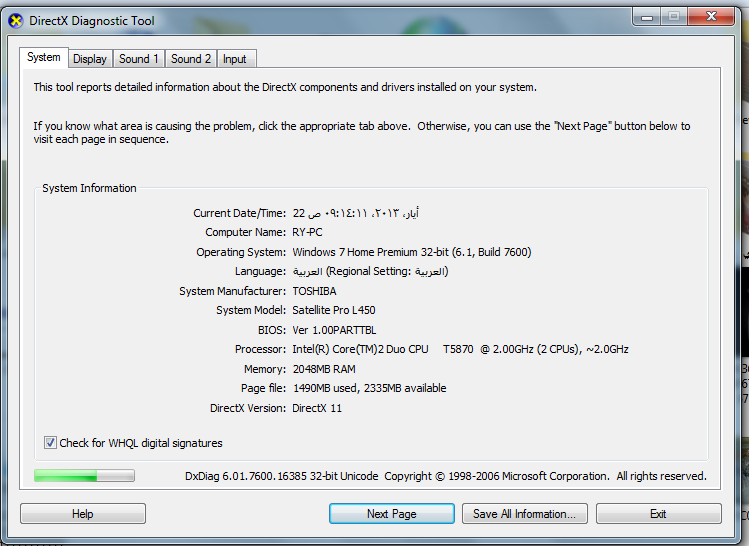Click the TOSHIBA manufacturer value
This screenshot has height=546, width=749.
(x=314, y=291)
